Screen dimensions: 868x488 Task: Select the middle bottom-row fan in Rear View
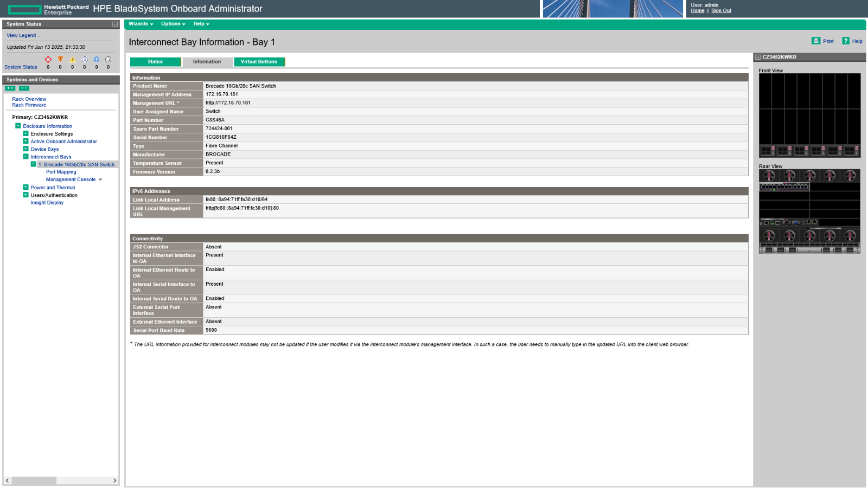pyautogui.click(x=810, y=235)
